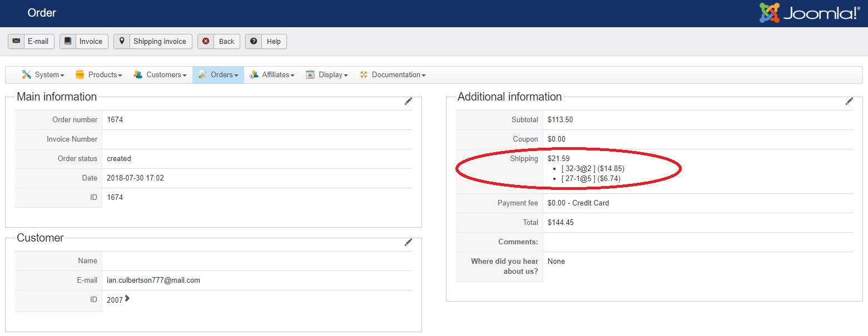Edit Main information with pencil icon
This screenshot has height=336, width=868.
(408, 101)
